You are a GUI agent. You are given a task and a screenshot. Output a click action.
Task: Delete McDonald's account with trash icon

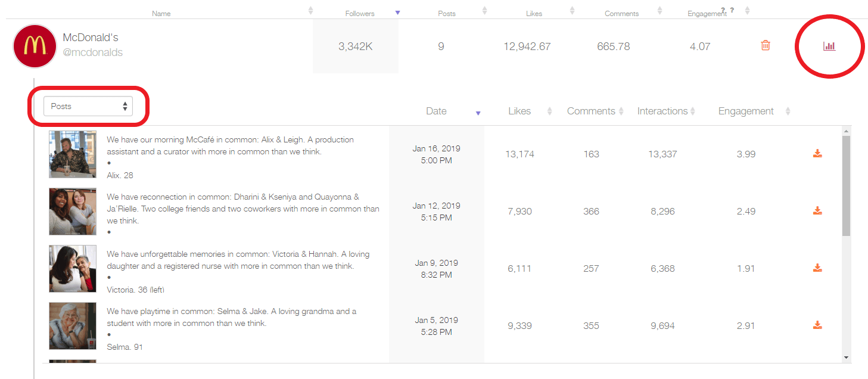(x=766, y=45)
